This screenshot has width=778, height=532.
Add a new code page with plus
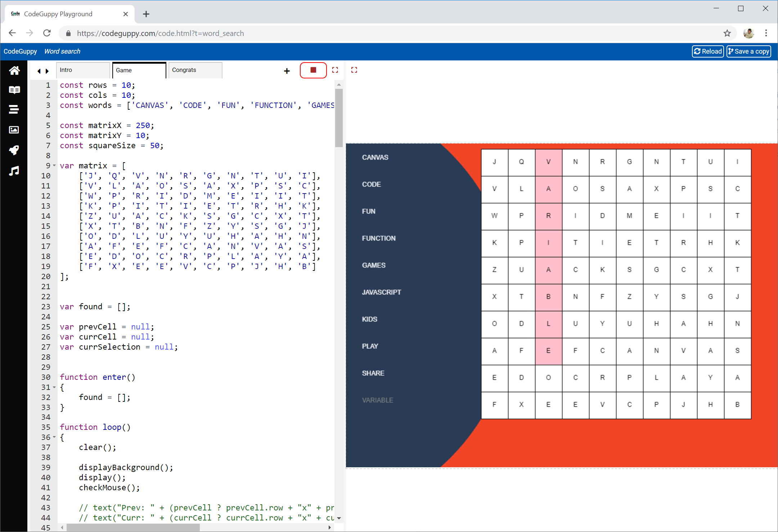[287, 71]
